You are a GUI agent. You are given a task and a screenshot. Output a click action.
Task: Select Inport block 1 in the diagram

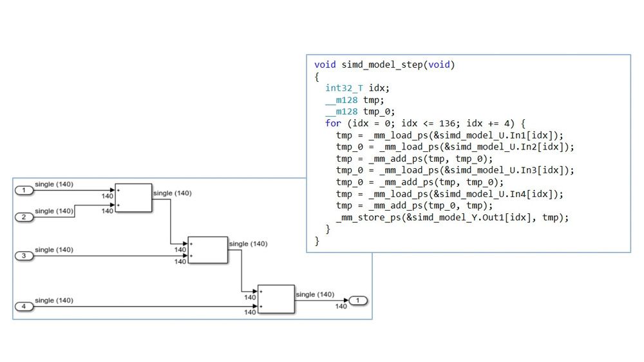[24, 190]
